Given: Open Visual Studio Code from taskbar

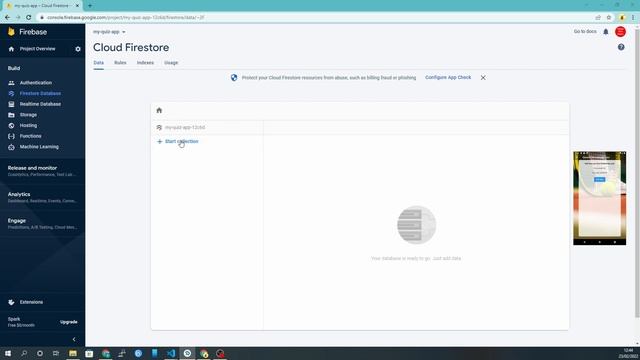Looking at the screenshot, I should pos(171,353).
